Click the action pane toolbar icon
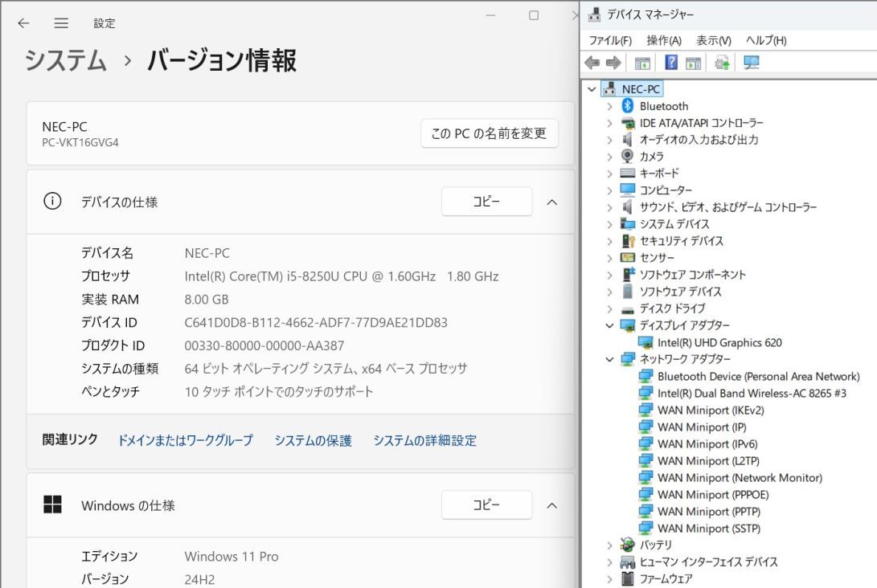 [x=693, y=63]
